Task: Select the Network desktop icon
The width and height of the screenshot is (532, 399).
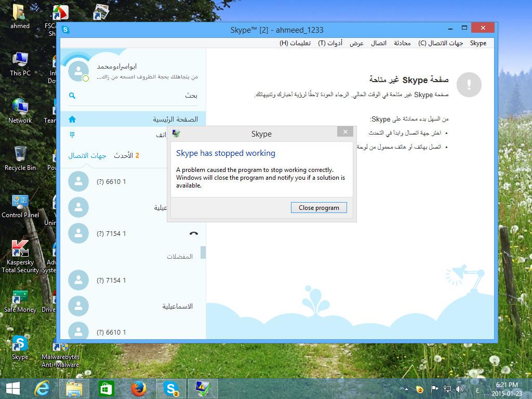Action: (x=20, y=111)
